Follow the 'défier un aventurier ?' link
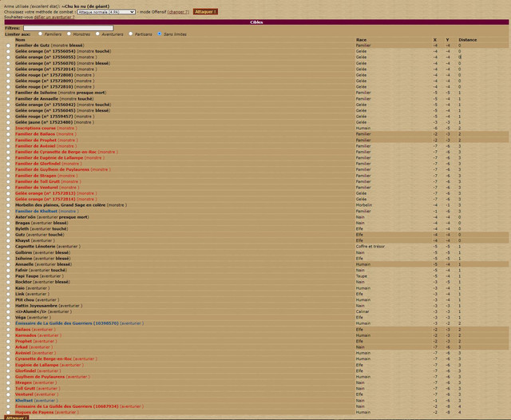511x420 pixels. [54, 17]
